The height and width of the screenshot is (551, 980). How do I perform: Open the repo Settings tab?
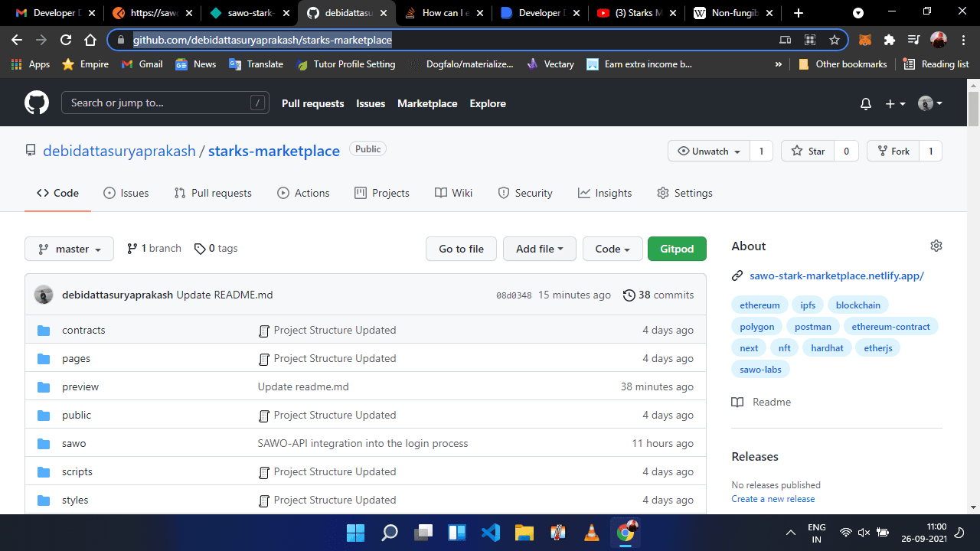(x=684, y=193)
